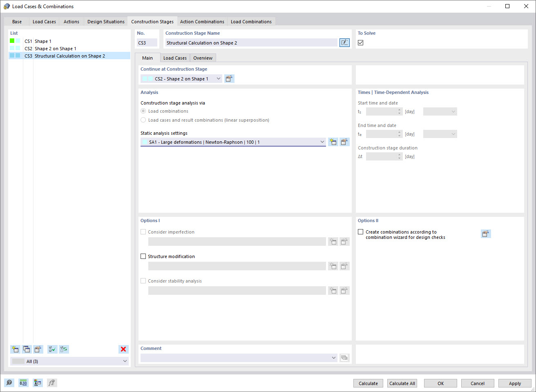
Task: Delete selected construction stage red X
Action: [123, 349]
